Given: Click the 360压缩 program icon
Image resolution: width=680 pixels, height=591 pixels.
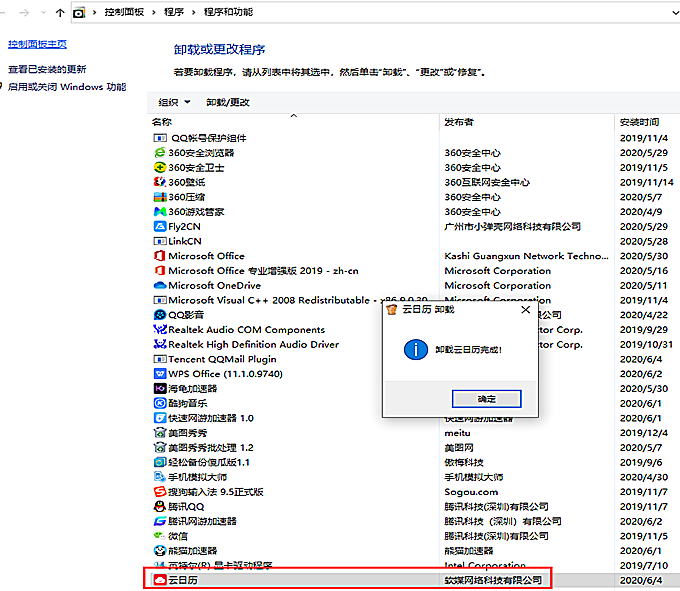Looking at the screenshot, I should tap(160, 197).
